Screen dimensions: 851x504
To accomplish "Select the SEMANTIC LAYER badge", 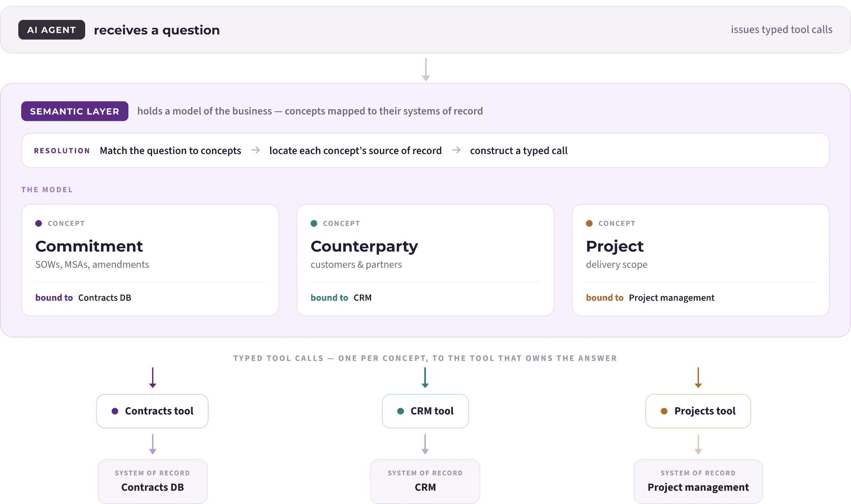I will (75, 111).
